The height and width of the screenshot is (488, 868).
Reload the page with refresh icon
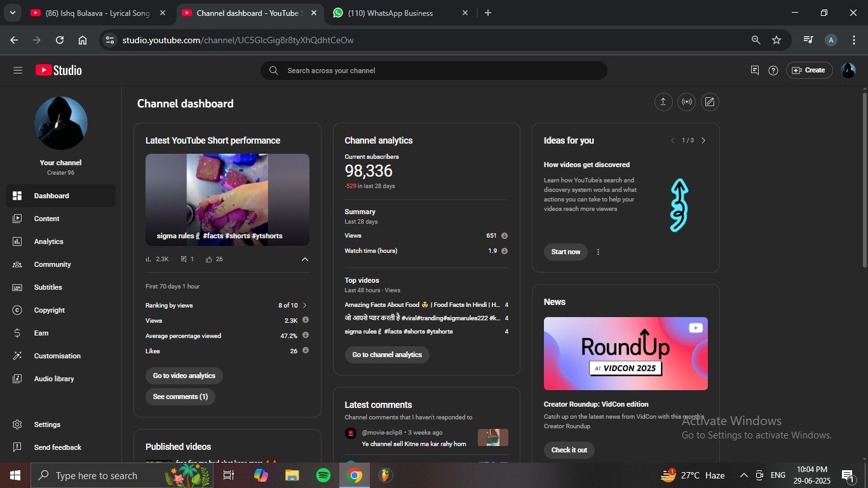click(60, 40)
